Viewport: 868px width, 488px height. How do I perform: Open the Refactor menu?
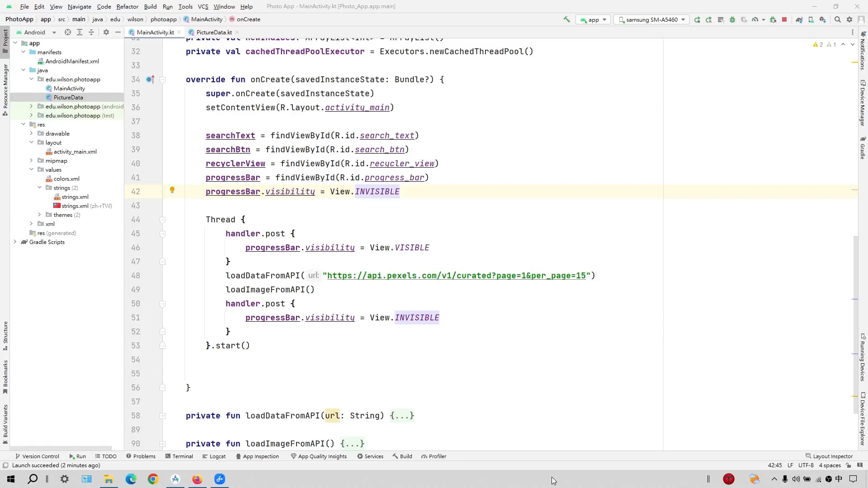[x=127, y=6]
